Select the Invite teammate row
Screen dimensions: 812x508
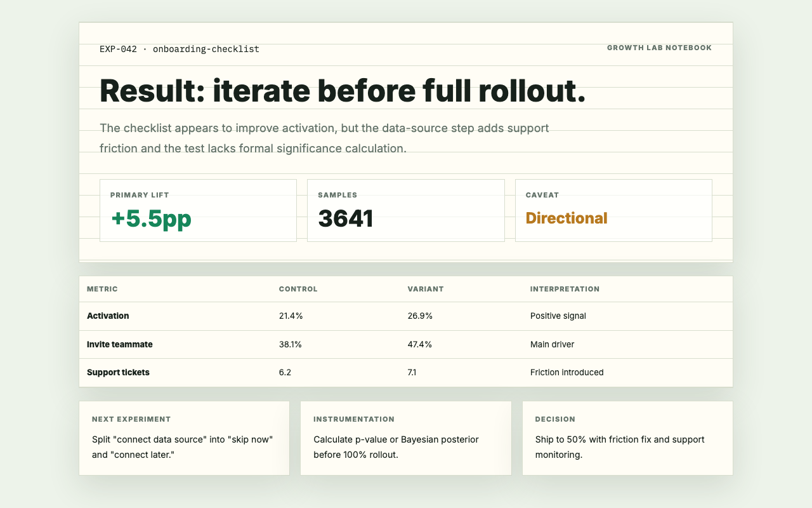406,345
